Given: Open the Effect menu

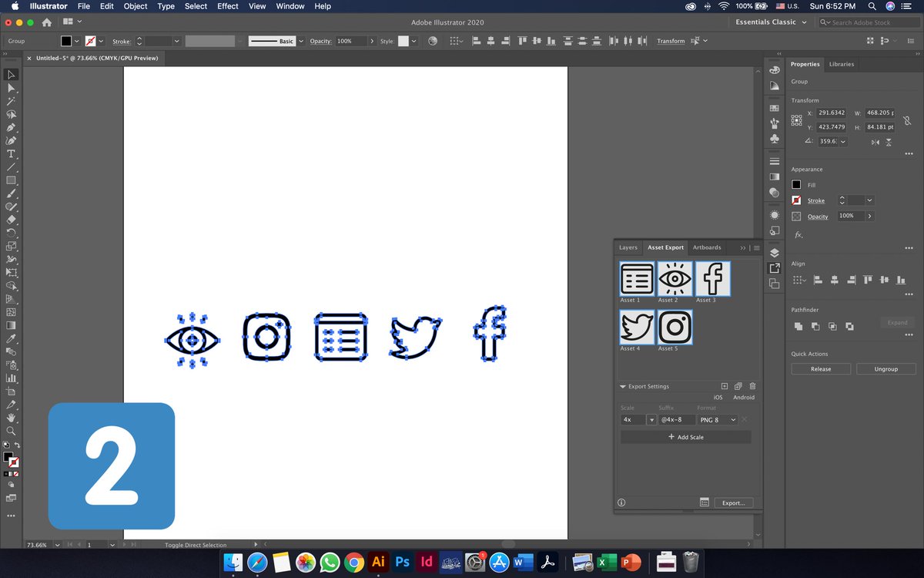Looking at the screenshot, I should (228, 6).
